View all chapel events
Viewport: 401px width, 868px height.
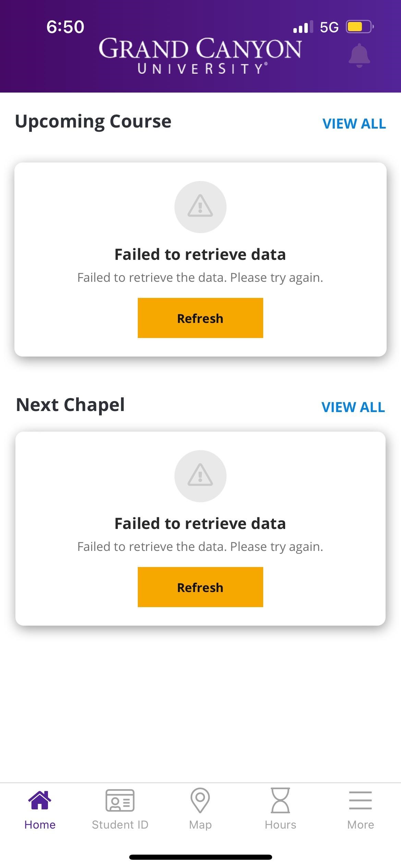(353, 407)
